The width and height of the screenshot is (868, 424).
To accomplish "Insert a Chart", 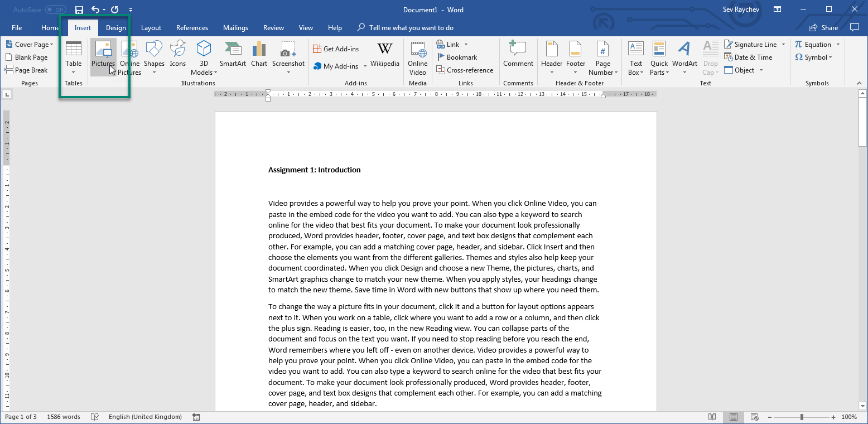I will coord(259,54).
